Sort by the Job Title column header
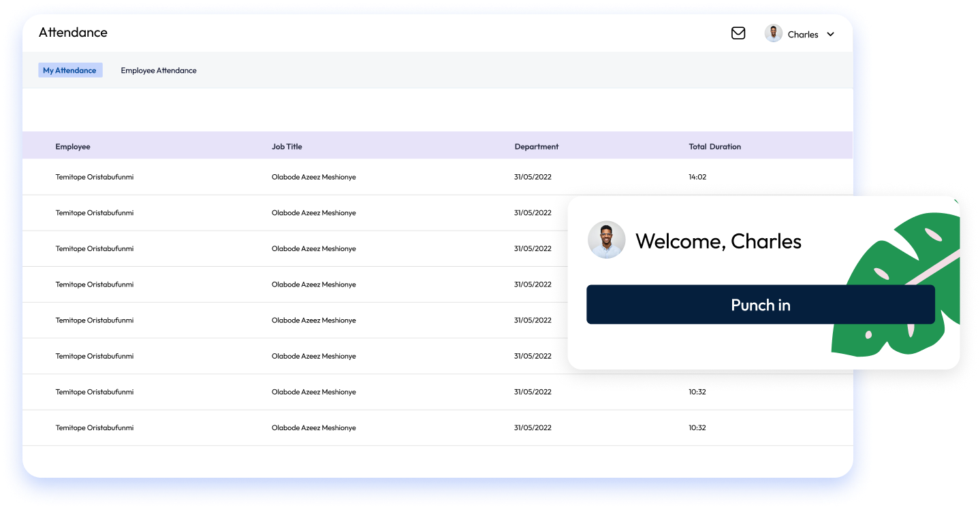This screenshot has width=980, height=507. click(x=287, y=146)
